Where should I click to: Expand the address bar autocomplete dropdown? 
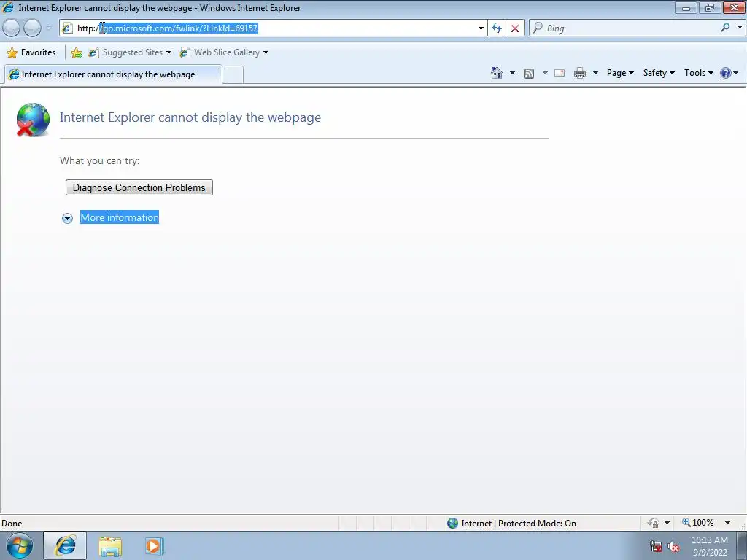pyautogui.click(x=481, y=28)
